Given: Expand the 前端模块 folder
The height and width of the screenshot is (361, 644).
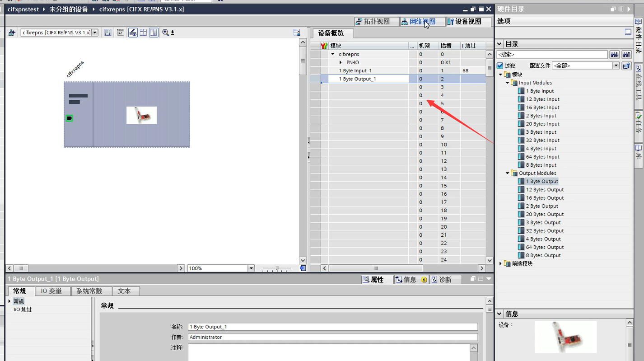Looking at the screenshot, I should click(x=500, y=263).
